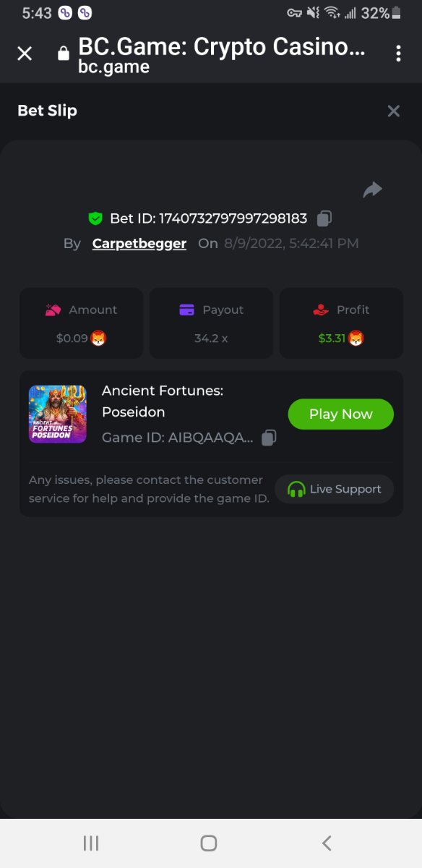Tap the Shiba coin icon beside Amount
422x868 pixels.
click(x=98, y=338)
